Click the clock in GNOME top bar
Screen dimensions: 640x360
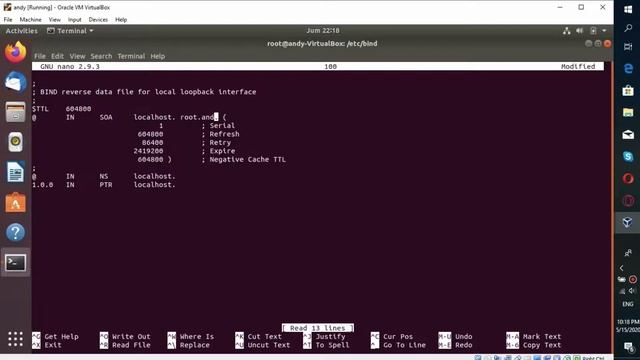(x=323, y=31)
